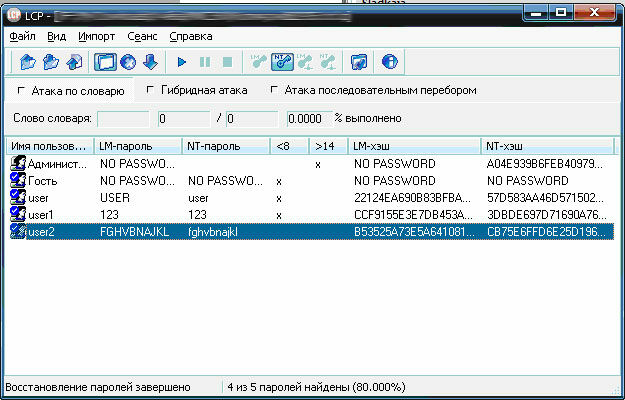Click the blue down-arrow import icon
Image resolution: width=625 pixels, height=400 pixels.
[x=151, y=62]
